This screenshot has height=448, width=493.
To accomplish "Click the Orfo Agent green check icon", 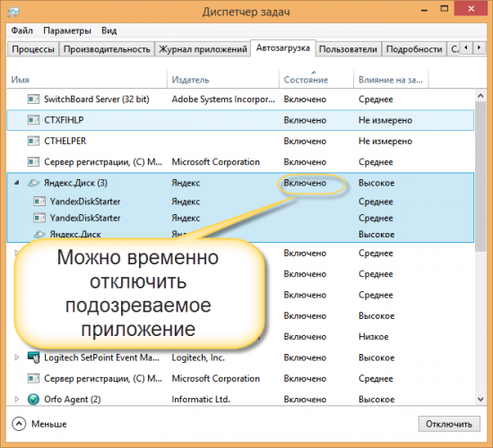I will coord(33,400).
